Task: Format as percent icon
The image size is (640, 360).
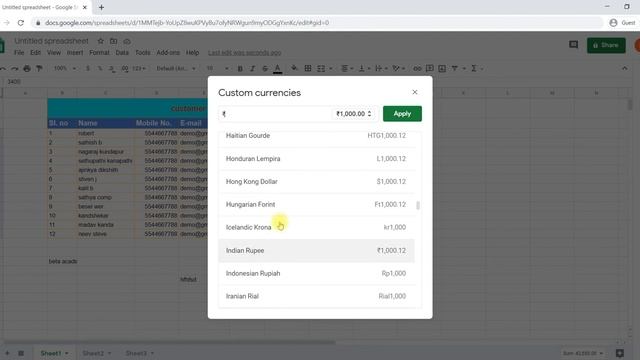Action: tap(100, 69)
